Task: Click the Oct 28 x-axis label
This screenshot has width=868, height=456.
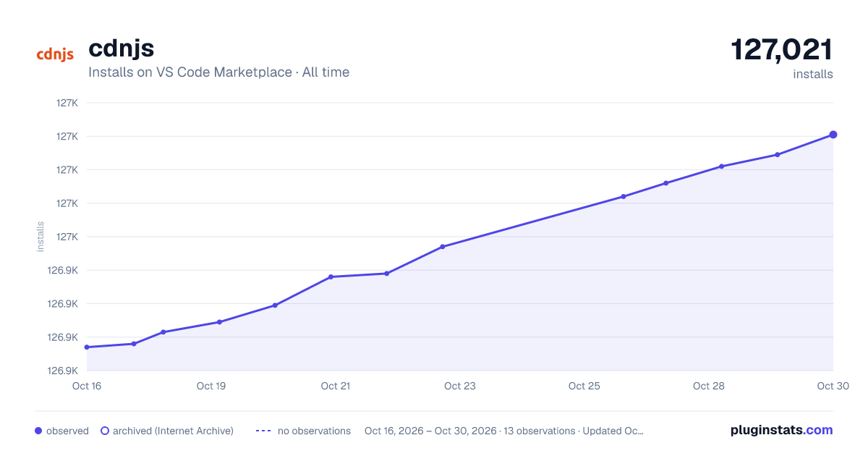Action: coord(709,386)
